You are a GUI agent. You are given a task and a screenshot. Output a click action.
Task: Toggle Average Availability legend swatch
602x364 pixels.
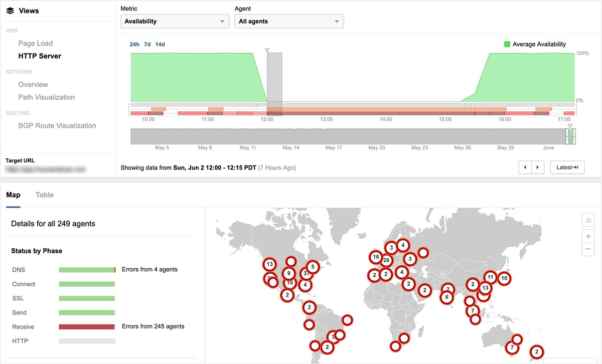tap(507, 45)
